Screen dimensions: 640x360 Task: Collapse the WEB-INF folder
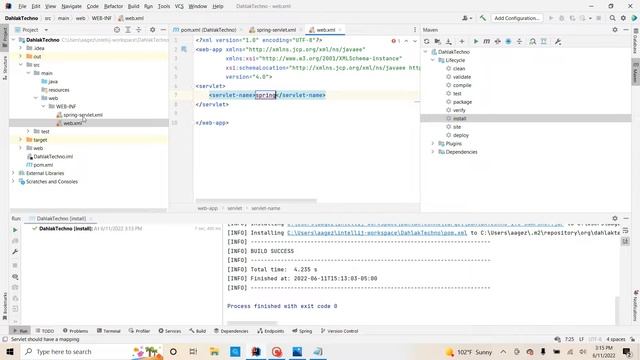[x=43, y=107]
